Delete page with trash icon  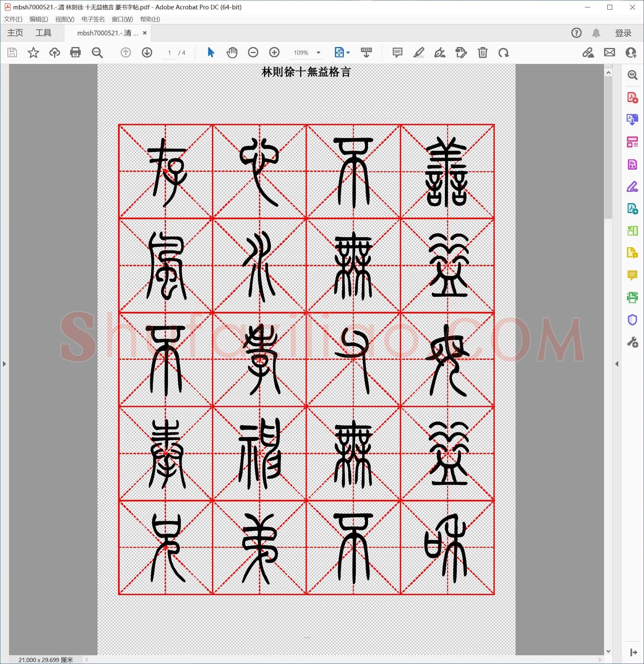tap(483, 52)
